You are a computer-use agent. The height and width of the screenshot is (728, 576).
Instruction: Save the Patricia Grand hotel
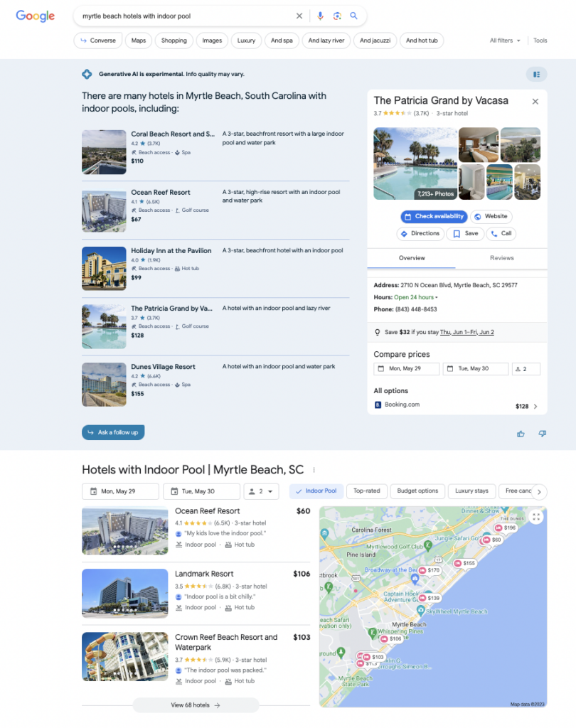[x=466, y=233]
